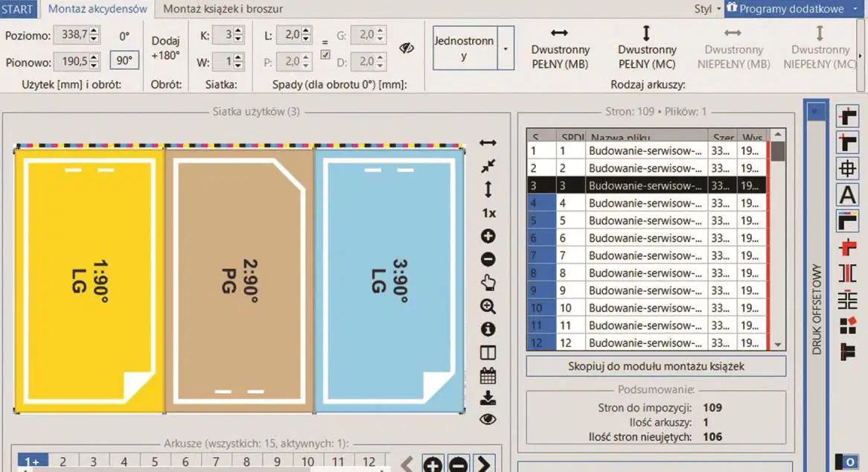868x472 pixels.
Task: Click the black flag mark icon at bottom
Action: (847, 351)
